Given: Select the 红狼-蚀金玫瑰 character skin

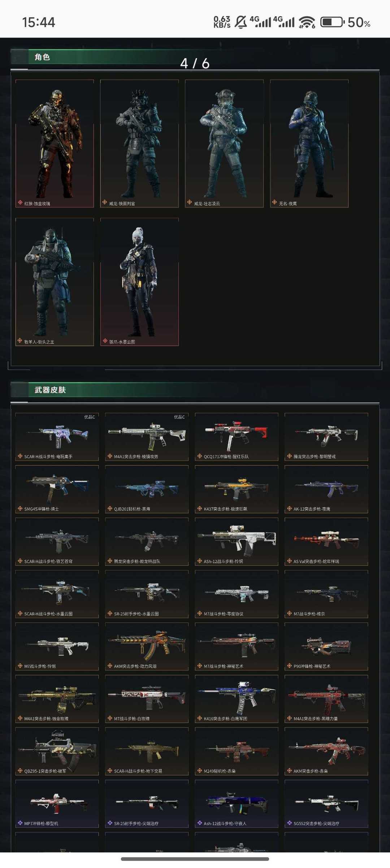Looking at the screenshot, I should click(x=55, y=143).
